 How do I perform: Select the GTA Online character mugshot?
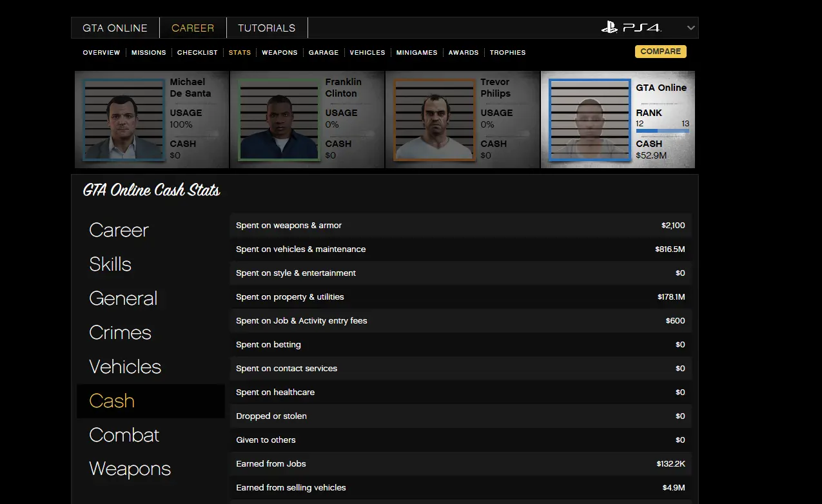point(589,120)
